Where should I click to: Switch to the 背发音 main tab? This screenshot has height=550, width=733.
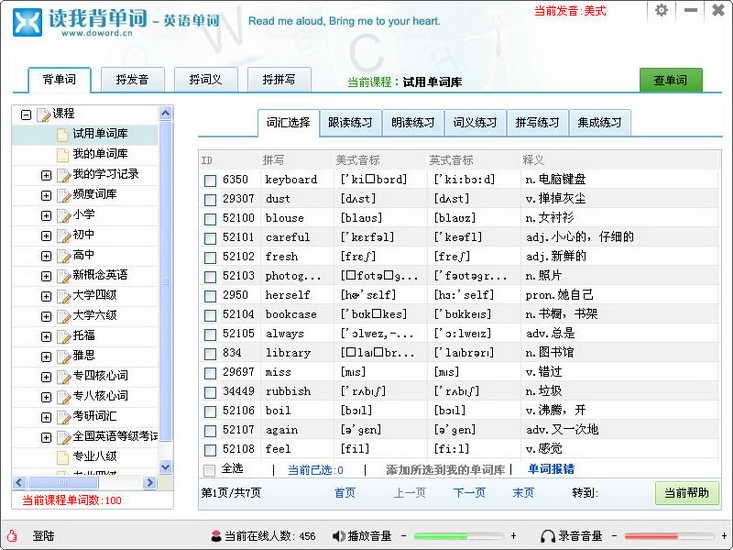pyautogui.click(x=132, y=79)
